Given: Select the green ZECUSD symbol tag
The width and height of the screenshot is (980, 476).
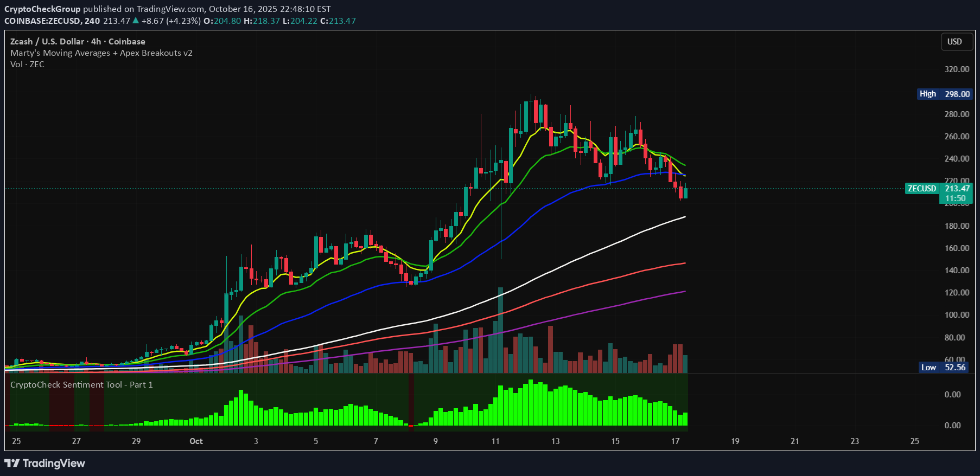Looking at the screenshot, I should [921, 189].
